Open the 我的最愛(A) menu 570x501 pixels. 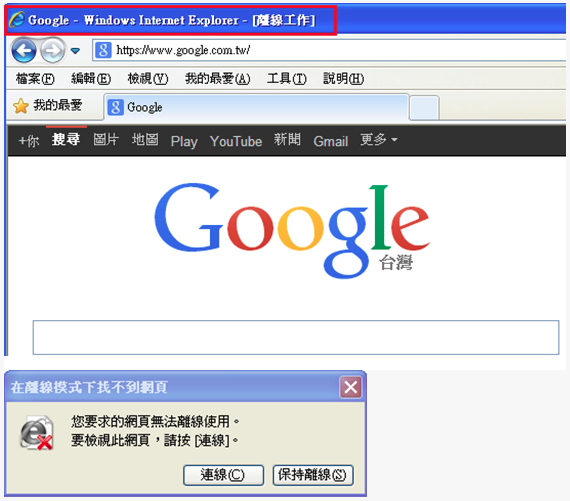point(218,79)
